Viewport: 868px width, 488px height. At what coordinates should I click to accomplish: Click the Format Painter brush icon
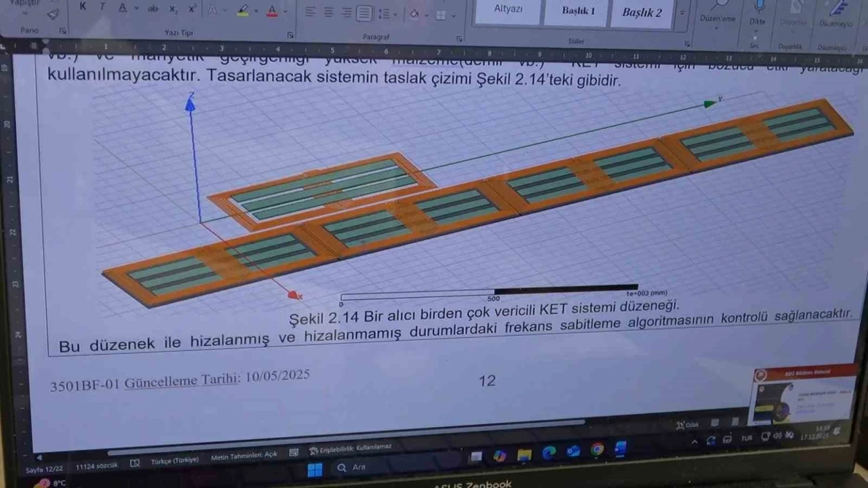pyautogui.click(x=53, y=14)
